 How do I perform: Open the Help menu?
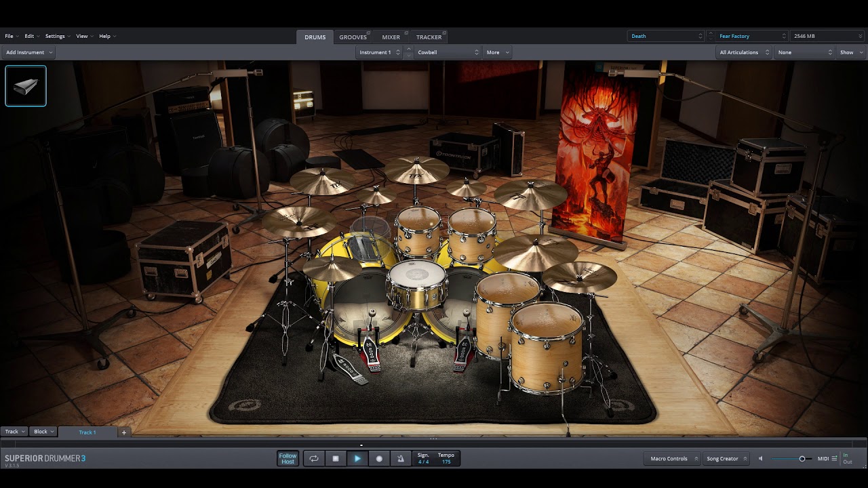tap(106, 36)
